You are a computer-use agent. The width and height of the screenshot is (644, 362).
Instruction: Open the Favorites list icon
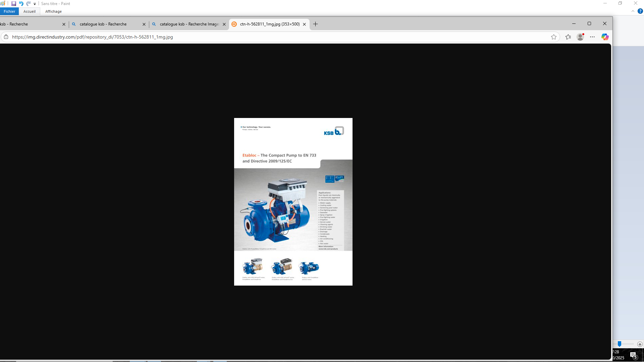click(x=568, y=37)
